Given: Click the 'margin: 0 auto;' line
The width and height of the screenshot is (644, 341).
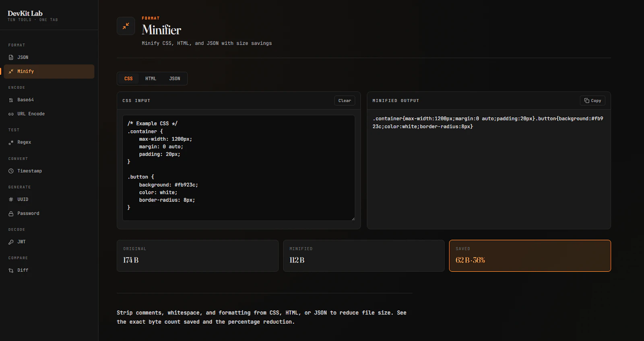Looking at the screenshot, I should coord(161,147).
